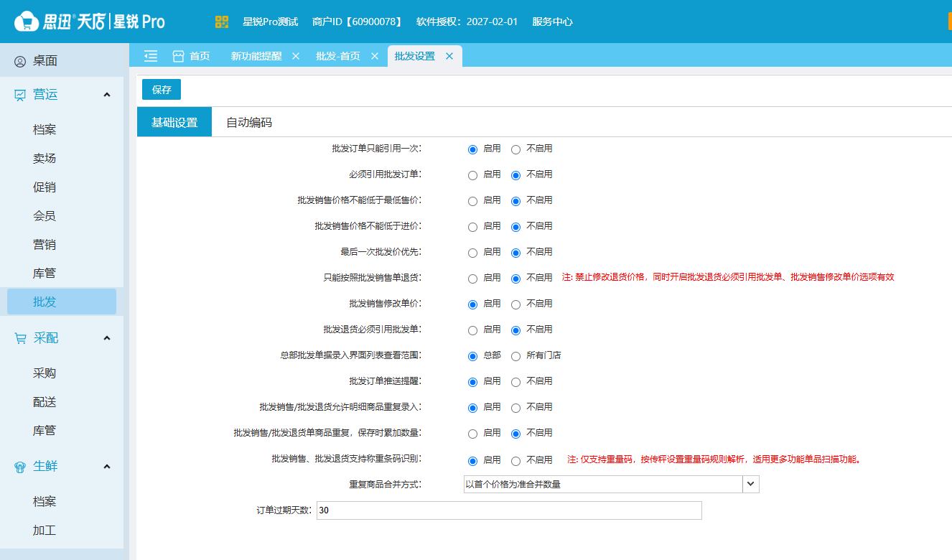Click the 订单过期天数 input field
The image size is (952, 560).
(509, 510)
